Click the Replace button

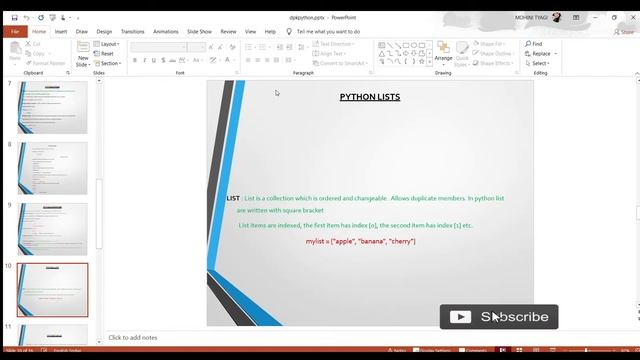tap(541, 53)
